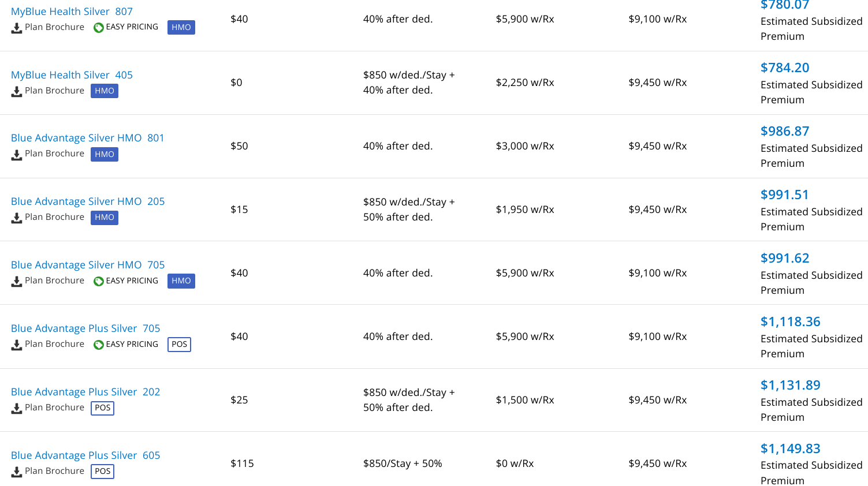Open Blue Advantage Silver HMO 801 plan

pos(87,138)
